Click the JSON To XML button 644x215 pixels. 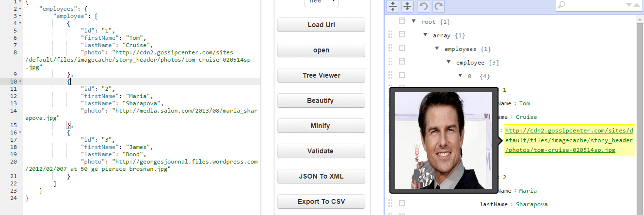coord(321,176)
